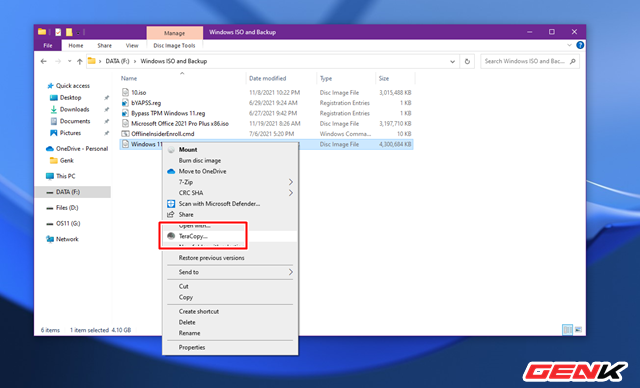Click the new folder quick access icon
Image resolution: width=640 pixels, height=388 pixels.
(x=69, y=32)
